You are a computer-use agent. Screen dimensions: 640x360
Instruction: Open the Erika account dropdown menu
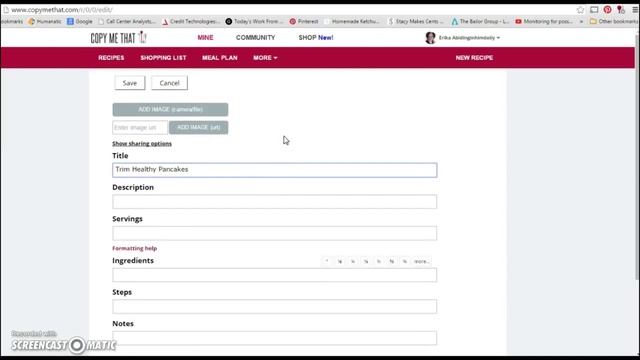(x=469, y=38)
